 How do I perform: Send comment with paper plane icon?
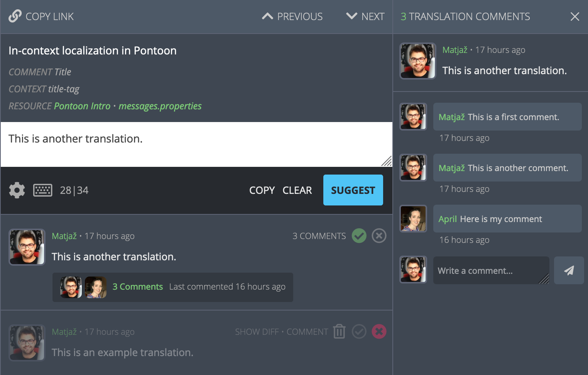coord(569,270)
